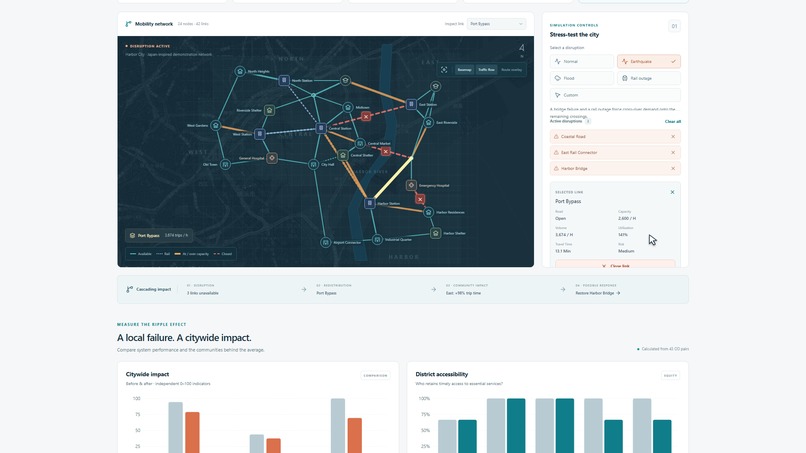Click Restore Harbor Bridge response link
The width and height of the screenshot is (806, 453).
click(x=598, y=293)
